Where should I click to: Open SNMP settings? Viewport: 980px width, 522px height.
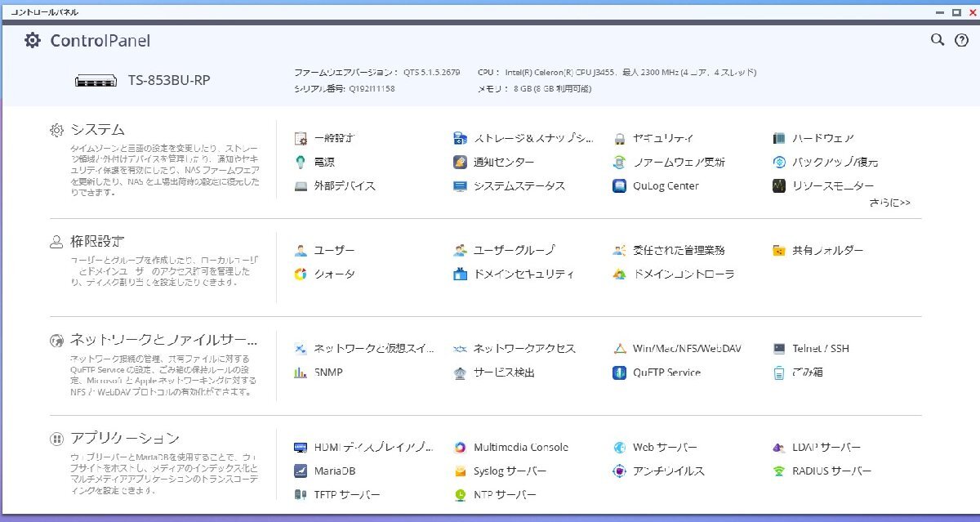318,372
